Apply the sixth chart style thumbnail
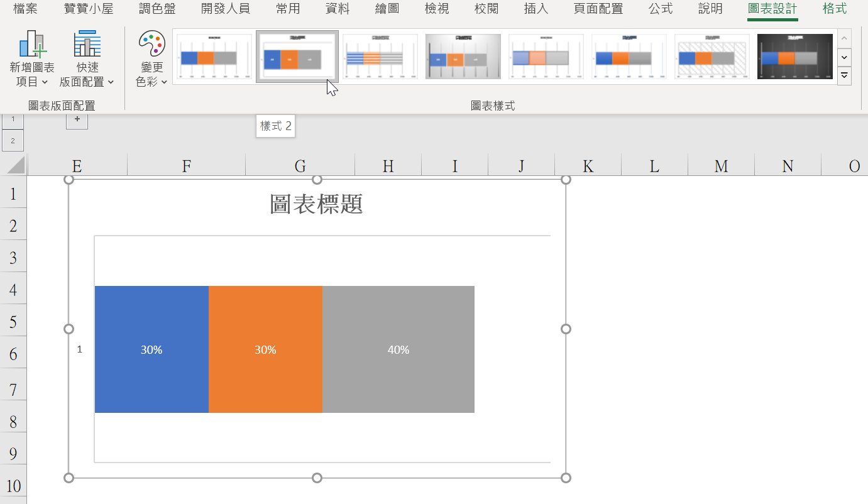 click(x=629, y=57)
